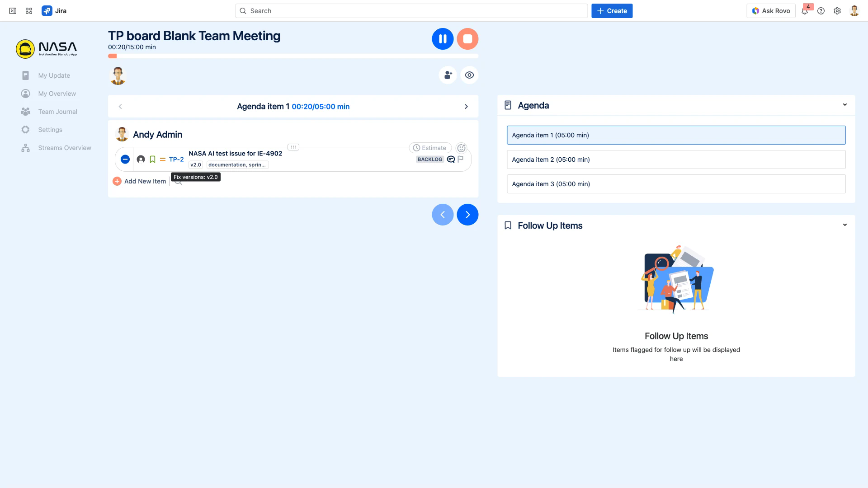Open Team Journal in sidebar
This screenshot has width=868, height=488.
click(57, 112)
